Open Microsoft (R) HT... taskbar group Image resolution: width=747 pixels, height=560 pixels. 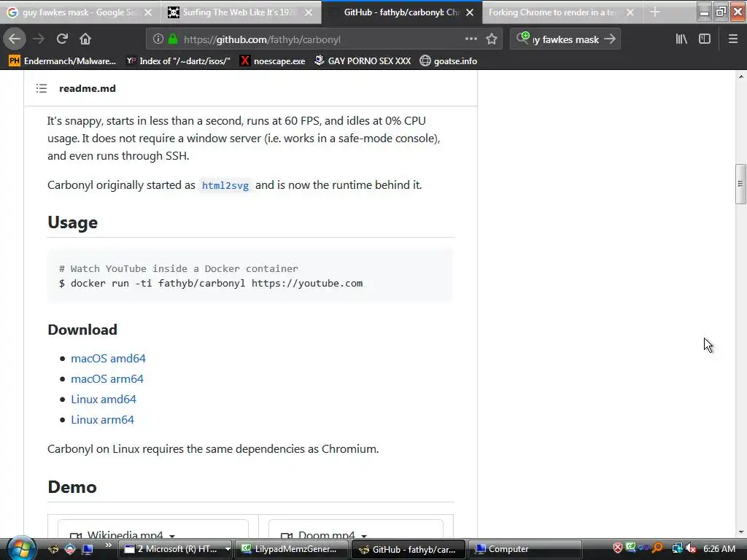pyautogui.click(x=172, y=549)
